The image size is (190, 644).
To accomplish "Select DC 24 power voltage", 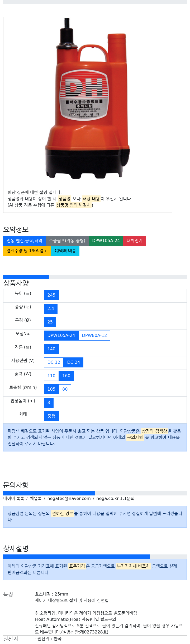I will (x=73, y=362).
